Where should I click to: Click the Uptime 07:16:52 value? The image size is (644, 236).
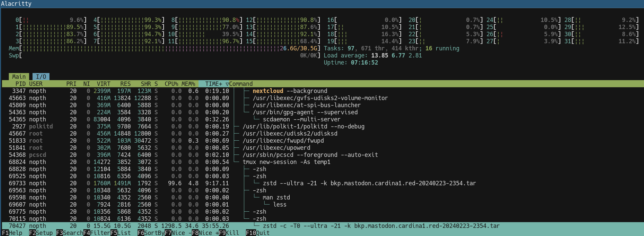(365, 63)
